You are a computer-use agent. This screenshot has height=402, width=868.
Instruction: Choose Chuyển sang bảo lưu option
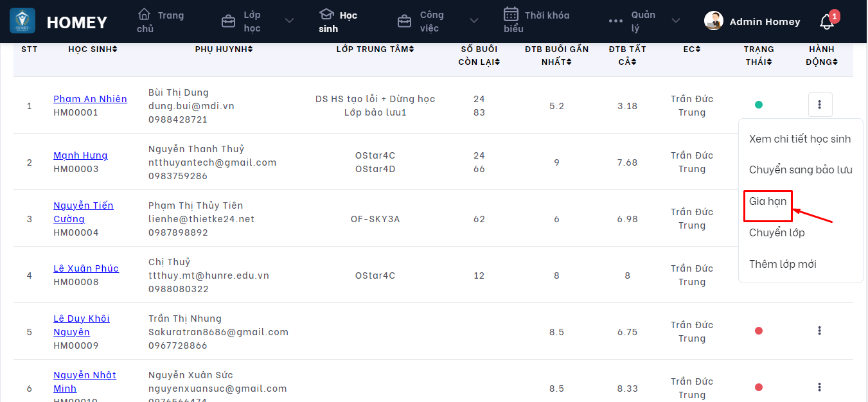pyautogui.click(x=801, y=170)
